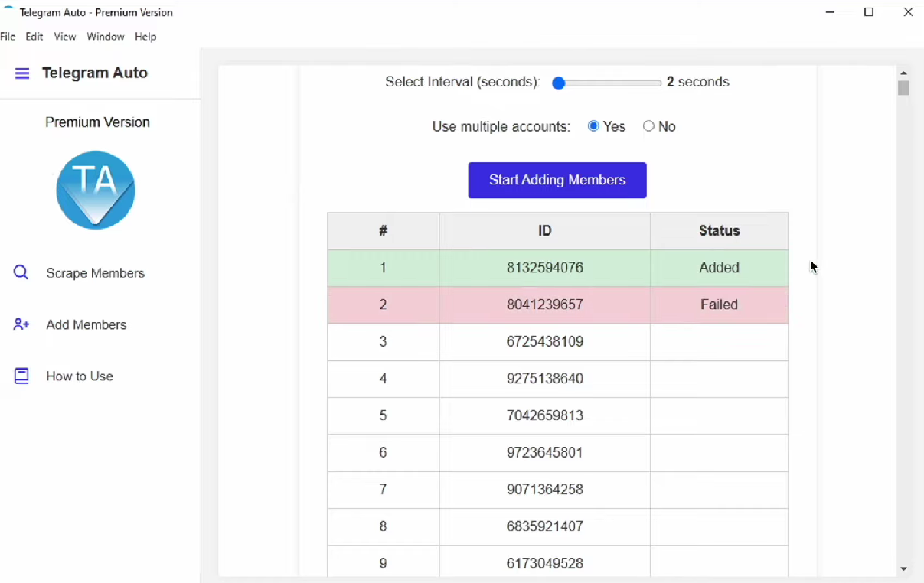Screen dimensions: 924x583
Task: Click the TA logo image
Action: (x=96, y=191)
